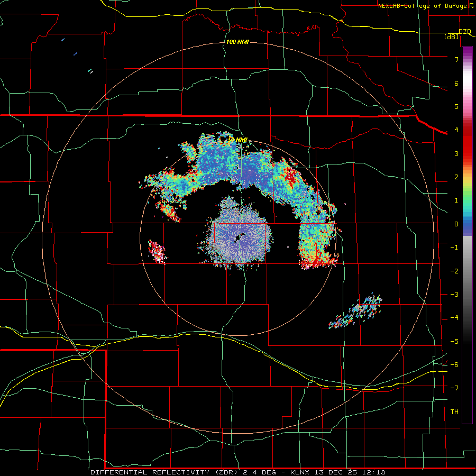Click the 7 value on color scale
The width and height of the screenshot is (476, 476).
(x=456, y=59)
